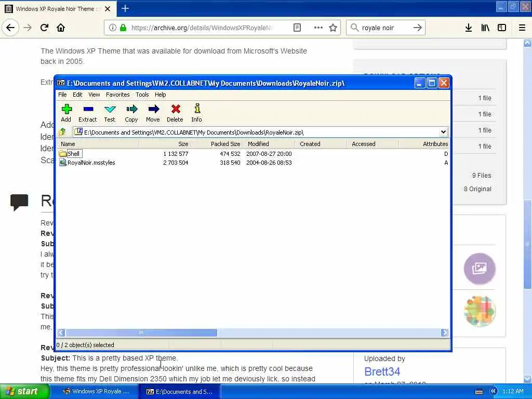Click the Add toolbar icon in 7-Zip
The width and height of the screenshot is (532, 399).
click(x=66, y=109)
